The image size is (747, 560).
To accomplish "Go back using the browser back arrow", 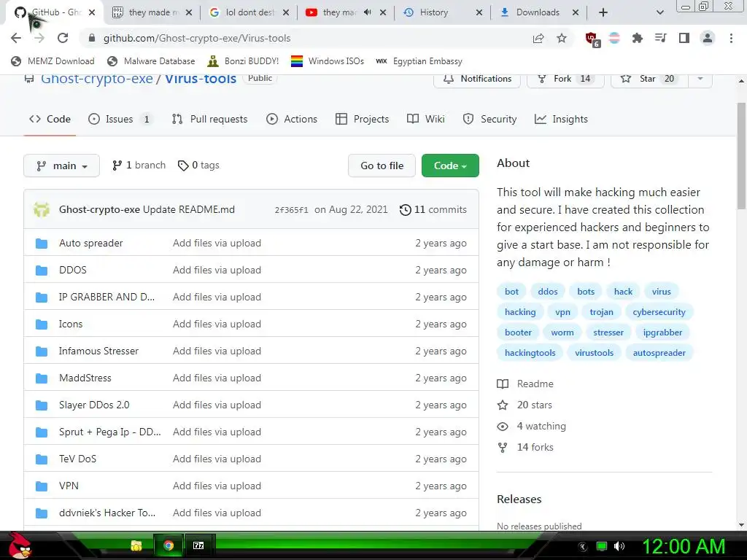I will click(x=16, y=38).
